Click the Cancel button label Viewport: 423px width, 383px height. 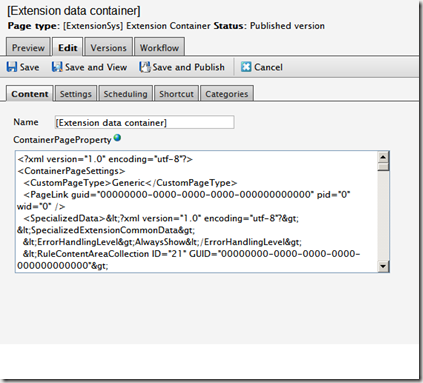coord(268,67)
